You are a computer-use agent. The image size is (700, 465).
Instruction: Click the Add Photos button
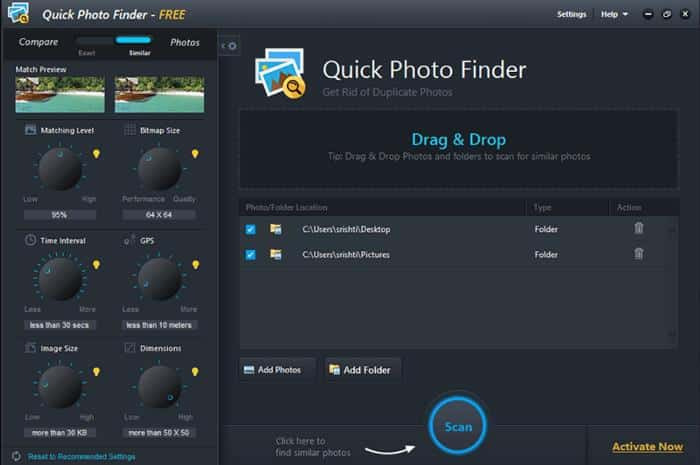pyautogui.click(x=277, y=370)
